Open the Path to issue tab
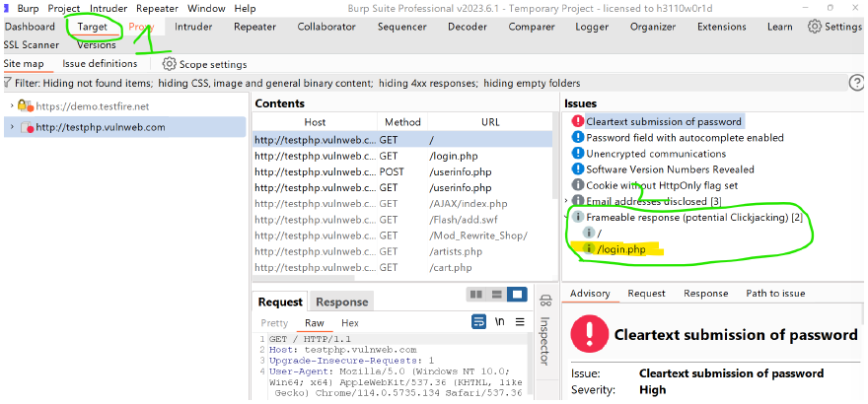 [775, 294]
